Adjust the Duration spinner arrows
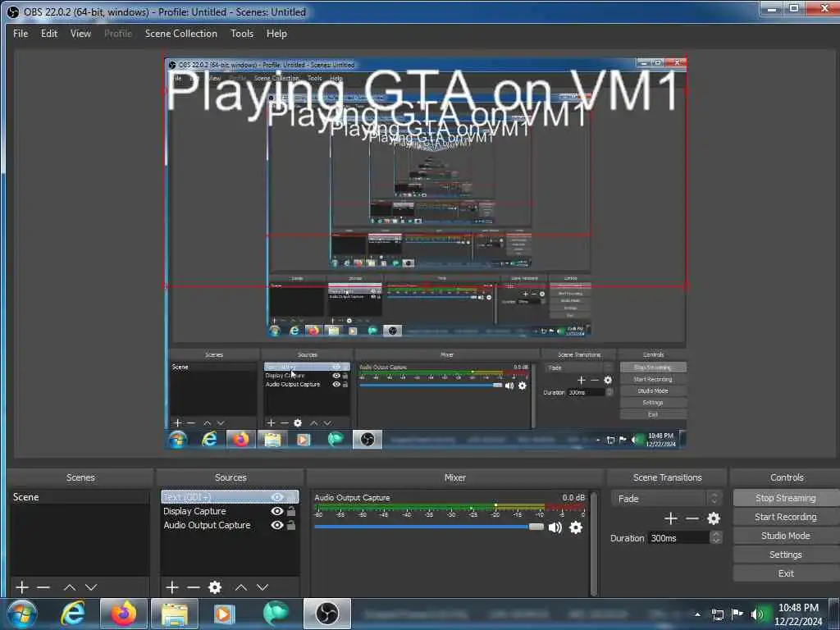840x630 pixels. click(x=715, y=538)
